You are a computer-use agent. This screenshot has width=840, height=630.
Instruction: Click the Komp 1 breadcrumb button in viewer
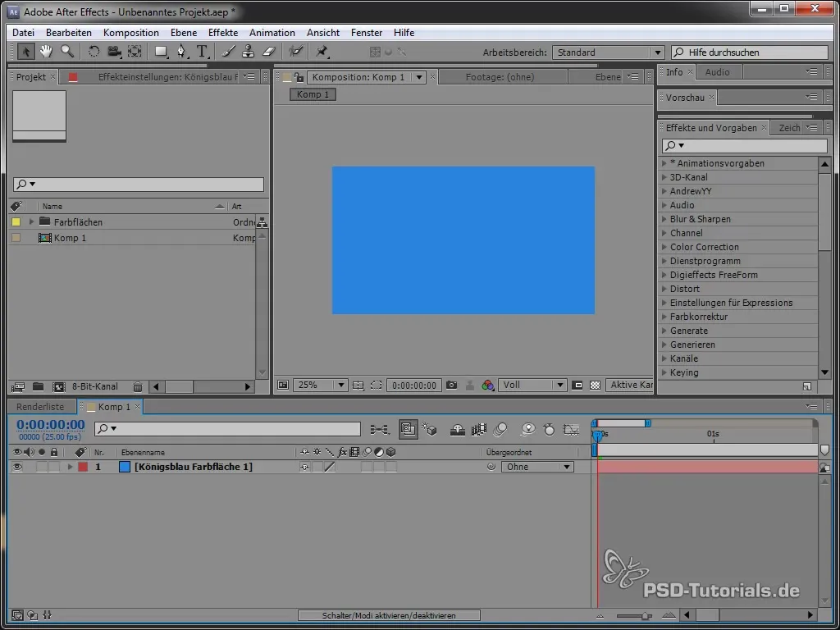click(313, 94)
